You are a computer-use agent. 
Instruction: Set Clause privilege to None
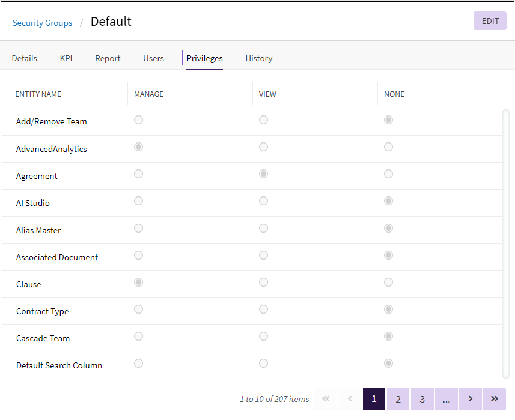click(388, 282)
